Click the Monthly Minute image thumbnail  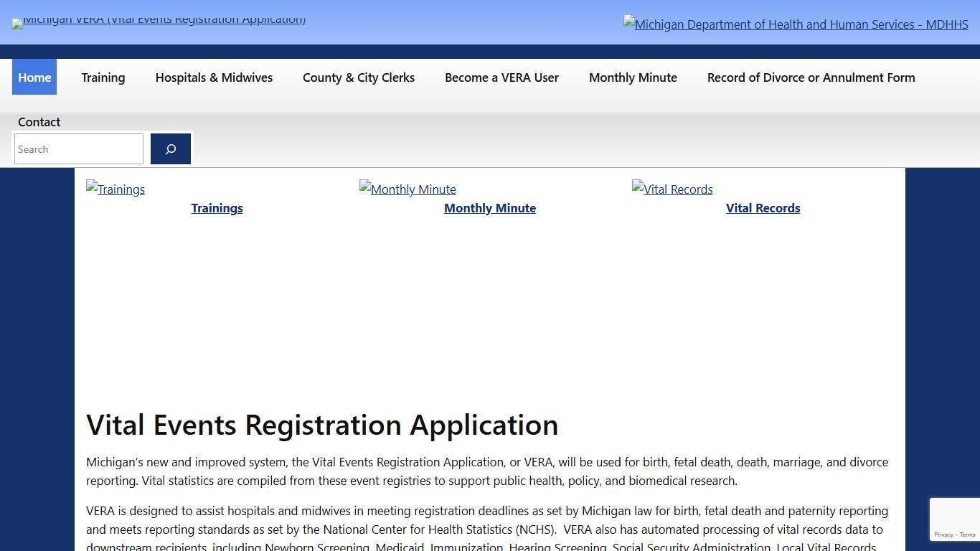point(407,189)
